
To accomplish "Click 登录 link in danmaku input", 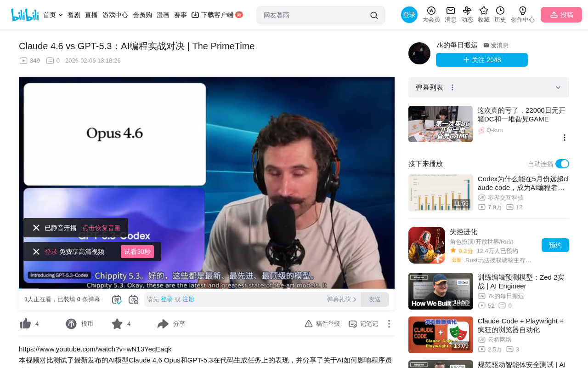I will pyautogui.click(x=167, y=299).
